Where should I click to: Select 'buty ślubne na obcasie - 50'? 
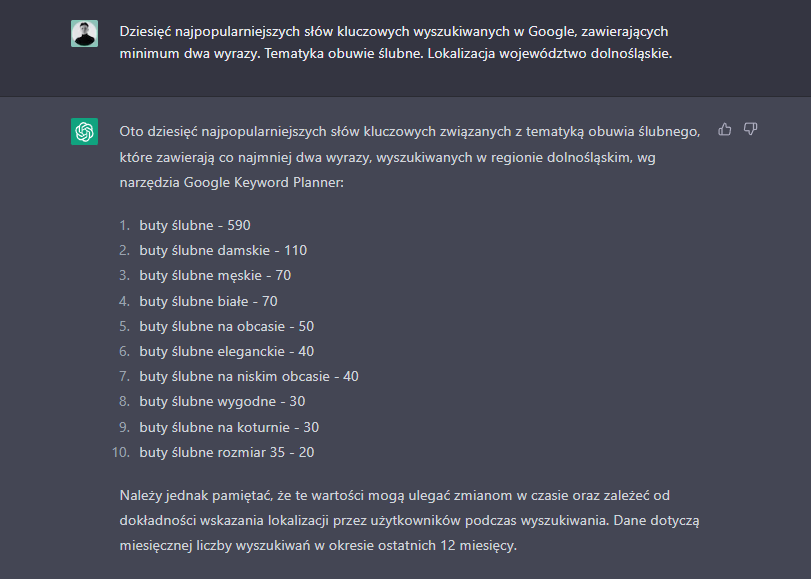(x=227, y=326)
